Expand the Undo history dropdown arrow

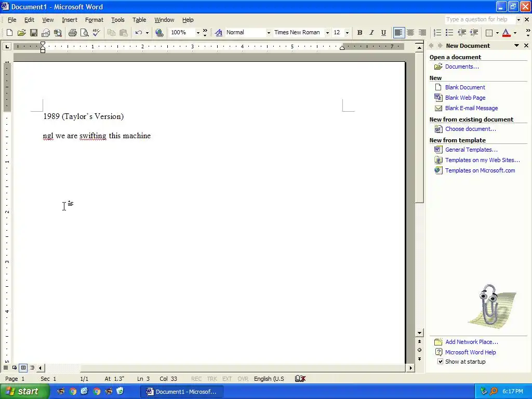point(147,33)
